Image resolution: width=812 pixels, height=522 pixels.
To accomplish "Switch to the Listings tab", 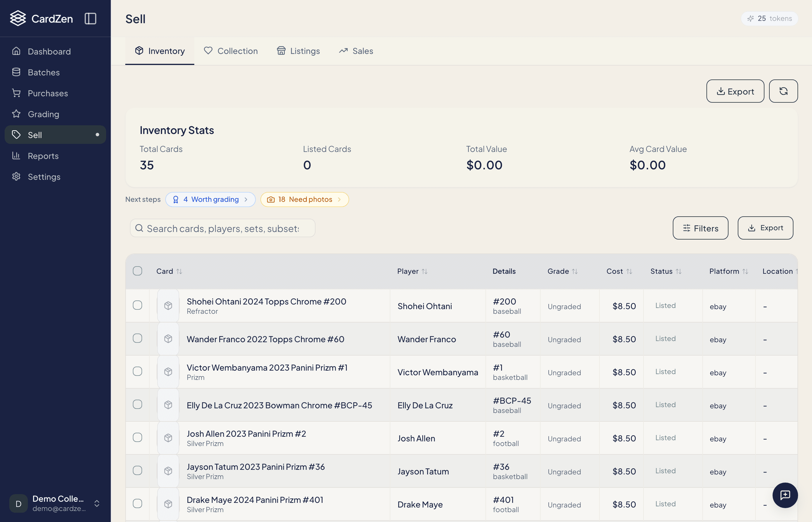I will (x=298, y=51).
